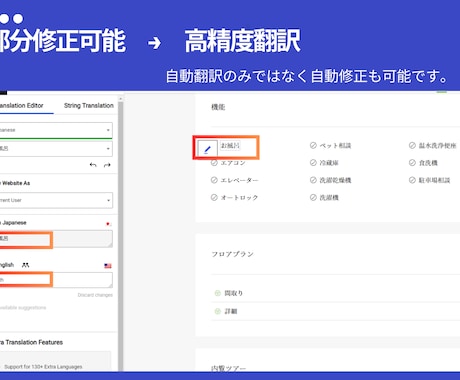This screenshot has height=380, width=460.
Task: Open the Current User dropdown
Action: (x=55, y=200)
